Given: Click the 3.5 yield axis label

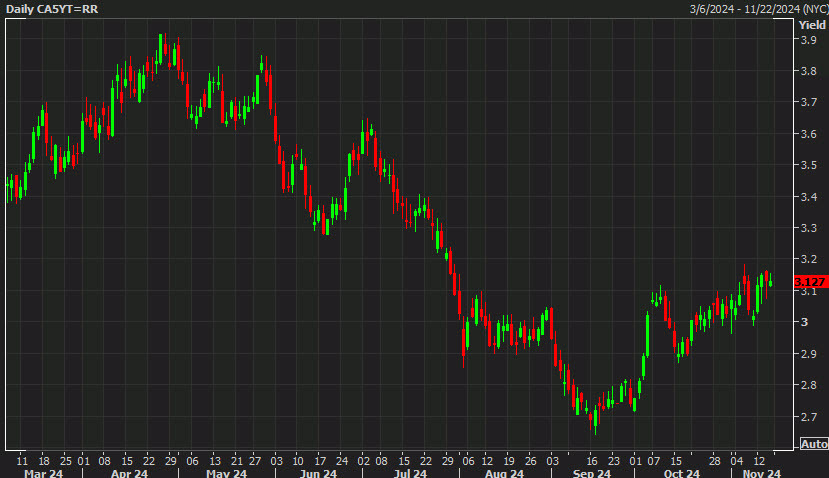Looking at the screenshot, I should (808, 165).
